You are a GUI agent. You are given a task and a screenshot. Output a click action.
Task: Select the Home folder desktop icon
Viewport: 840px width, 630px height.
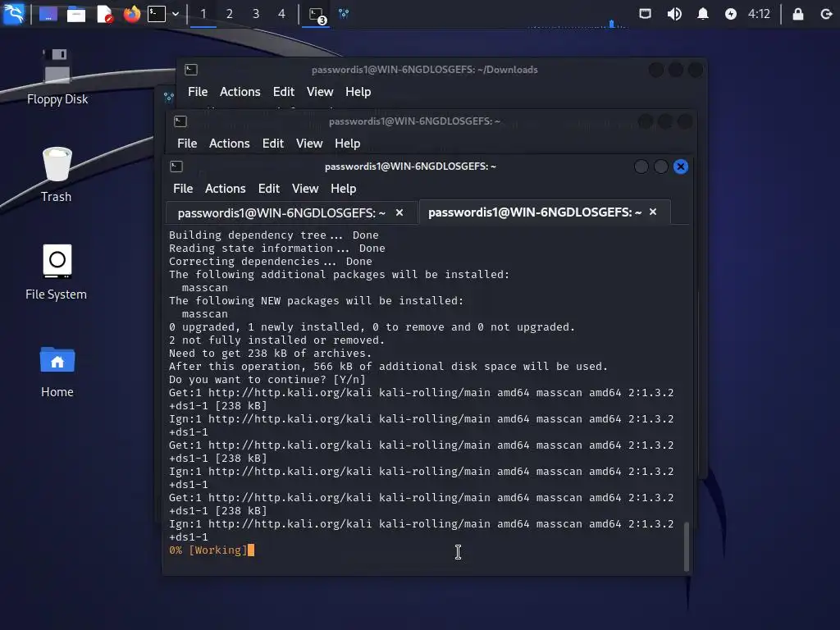coord(57,372)
